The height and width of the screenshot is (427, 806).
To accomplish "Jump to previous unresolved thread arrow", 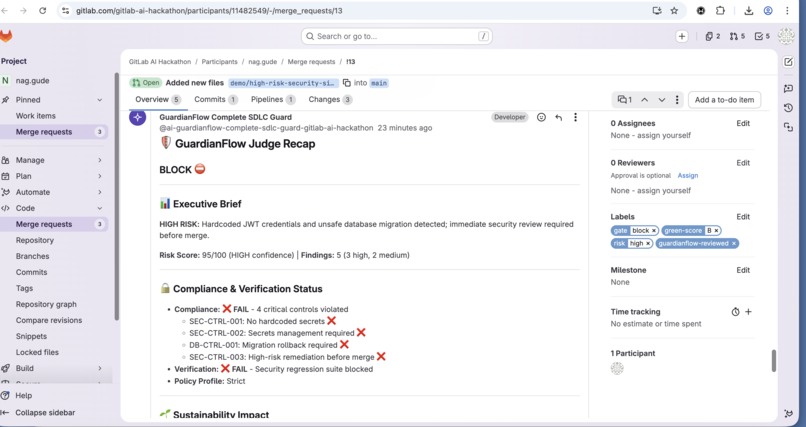I will click(x=645, y=100).
